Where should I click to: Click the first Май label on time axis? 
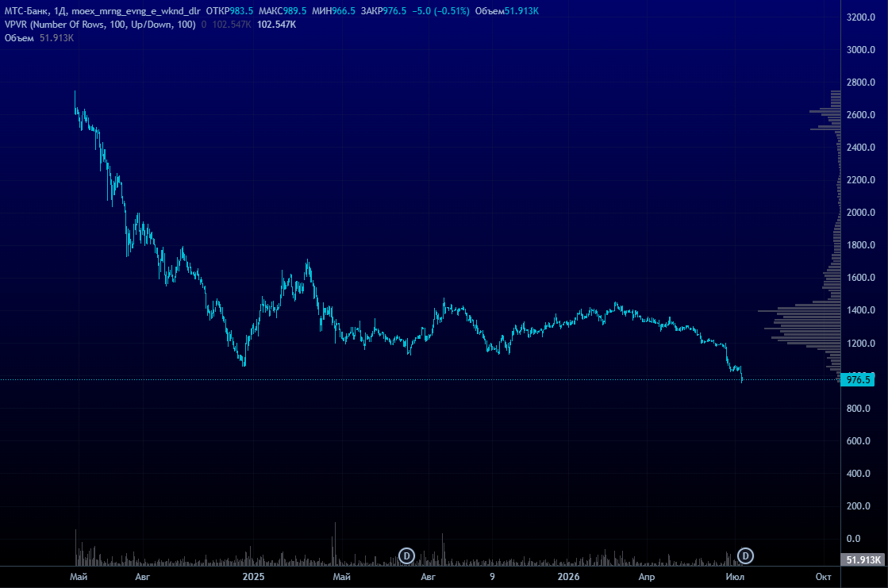(79, 577)
